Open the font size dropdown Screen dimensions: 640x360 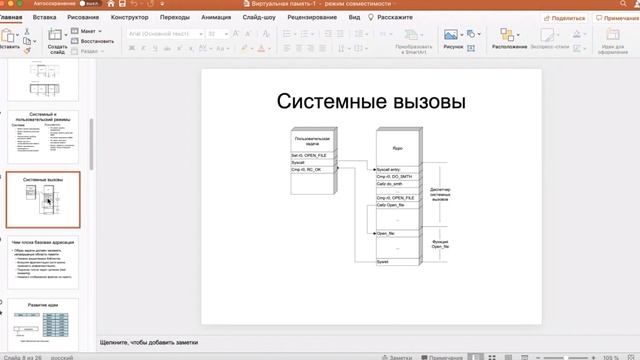227,34
